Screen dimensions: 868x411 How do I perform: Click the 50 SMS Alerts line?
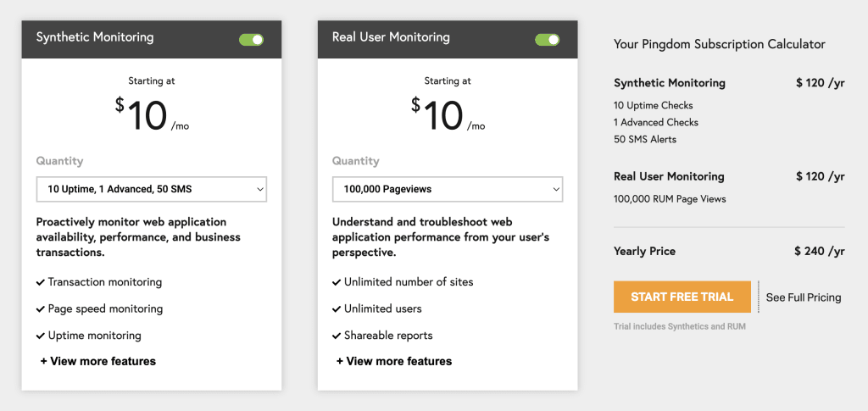tap(645, 139)
